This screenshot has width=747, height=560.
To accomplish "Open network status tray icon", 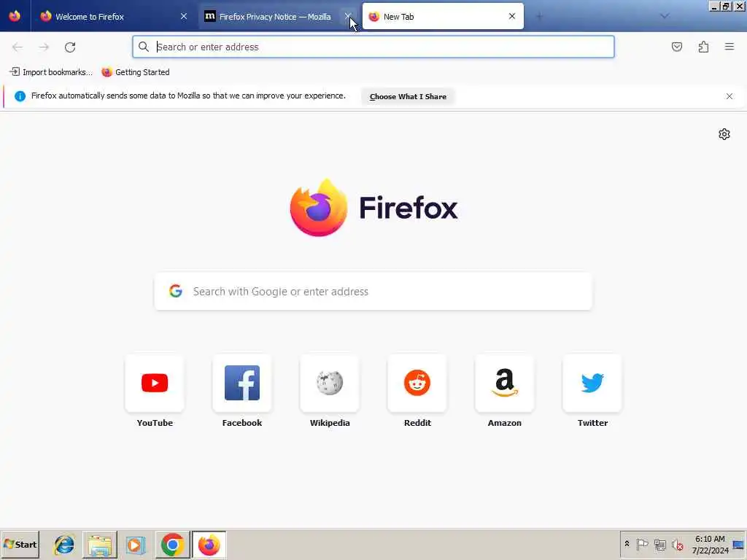I will [x=659, y=544].
